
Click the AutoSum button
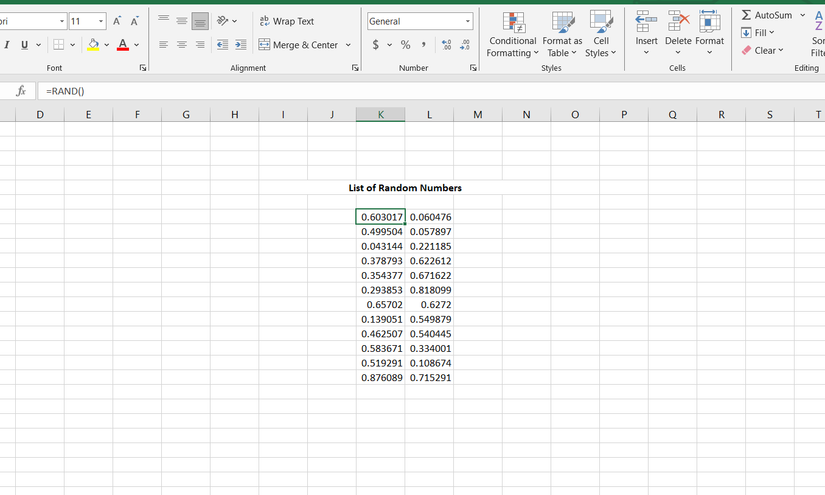[x=767, y=15]
